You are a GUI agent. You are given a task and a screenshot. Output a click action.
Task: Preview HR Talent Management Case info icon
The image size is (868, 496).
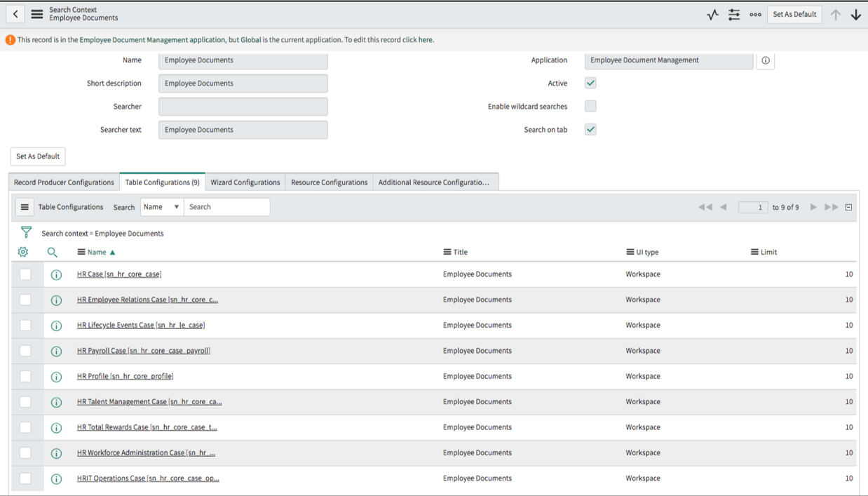[57, 403]
